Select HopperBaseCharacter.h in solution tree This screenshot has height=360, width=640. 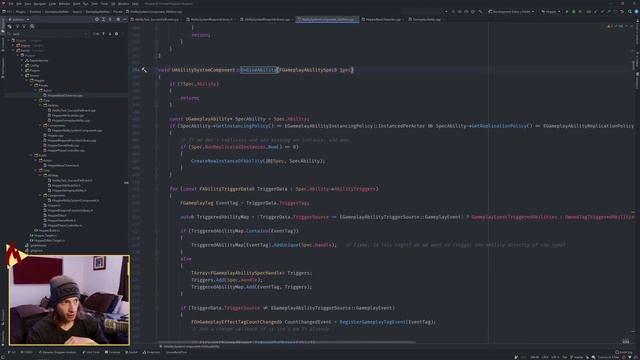[x=62, y=165]
